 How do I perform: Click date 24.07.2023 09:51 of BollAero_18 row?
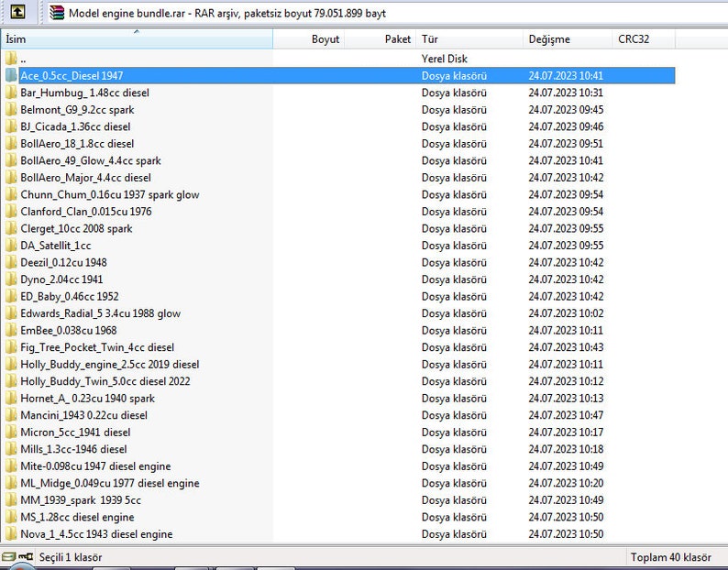[x=566, y=144]
